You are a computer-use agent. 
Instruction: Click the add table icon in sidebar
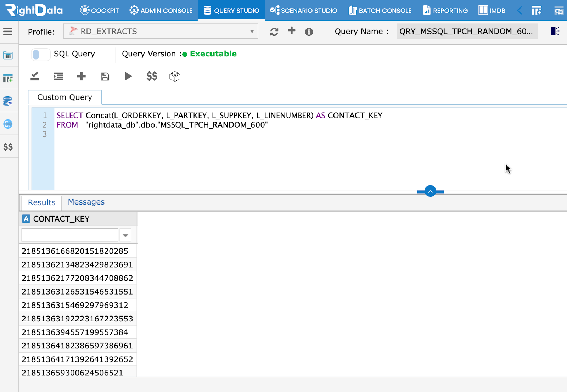(8, 78)
